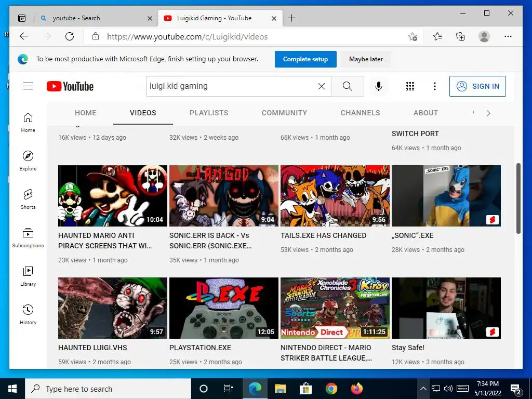The height and width of the screenshot is (399, 532).
Task: Open the TAILS.EXE HAS CHANGED thumbnail
Action: 335,196
